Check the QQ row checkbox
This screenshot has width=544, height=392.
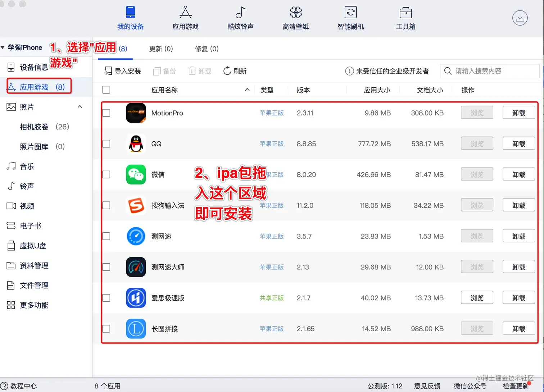[106, 144]
